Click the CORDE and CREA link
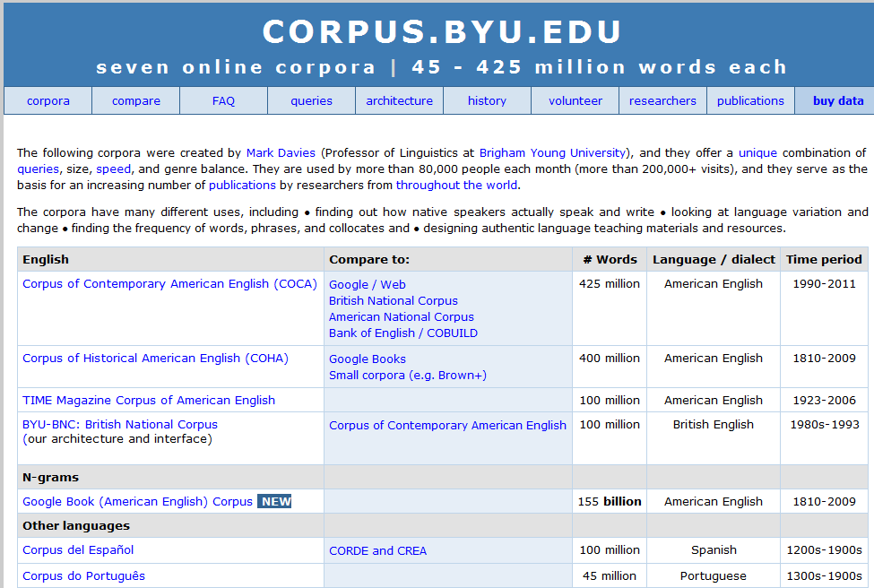Viewport: 874px width, 588px height. click(x=378, y=550)
